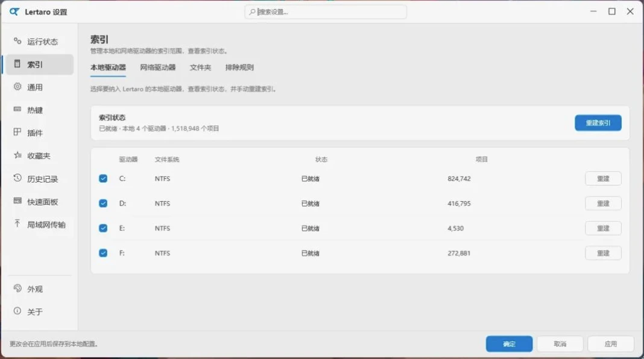
Task: Open the 运行状态 menu label
Action: coord(43,42)
